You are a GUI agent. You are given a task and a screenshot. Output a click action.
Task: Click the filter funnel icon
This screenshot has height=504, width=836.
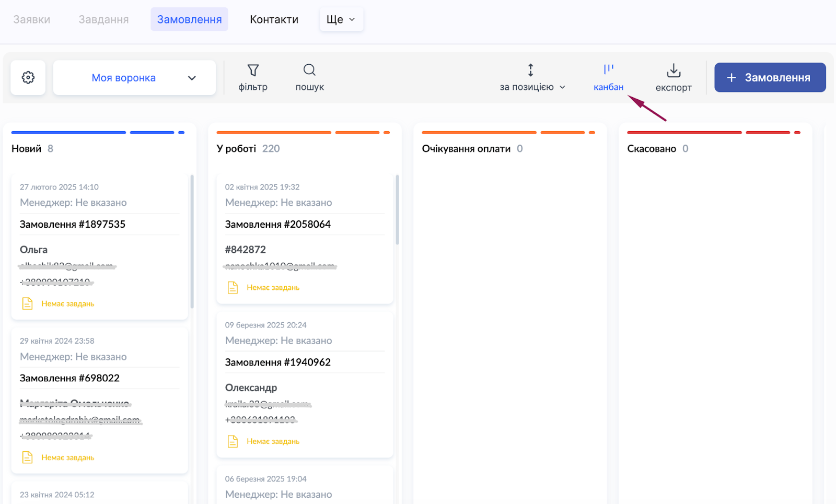(x=253, y=70)
